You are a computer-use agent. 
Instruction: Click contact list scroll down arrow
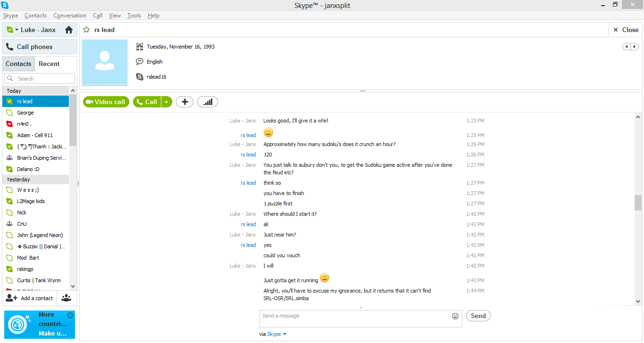point(73,286)
